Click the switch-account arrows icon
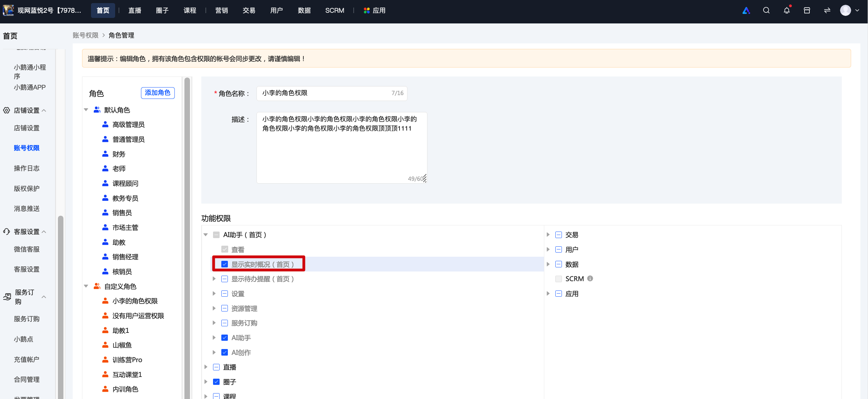Image resolution: width=868 pixels, height=399 pixels. tap(827, 10)
